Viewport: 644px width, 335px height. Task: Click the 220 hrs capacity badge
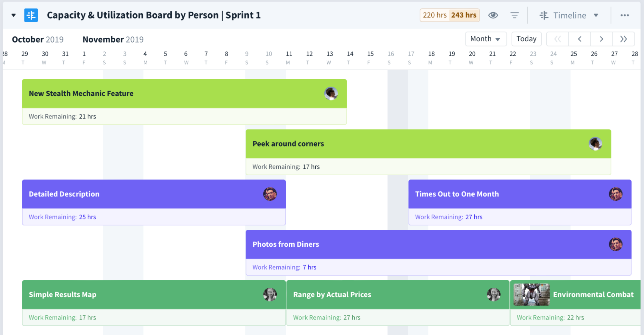click(x=434, y=15)
